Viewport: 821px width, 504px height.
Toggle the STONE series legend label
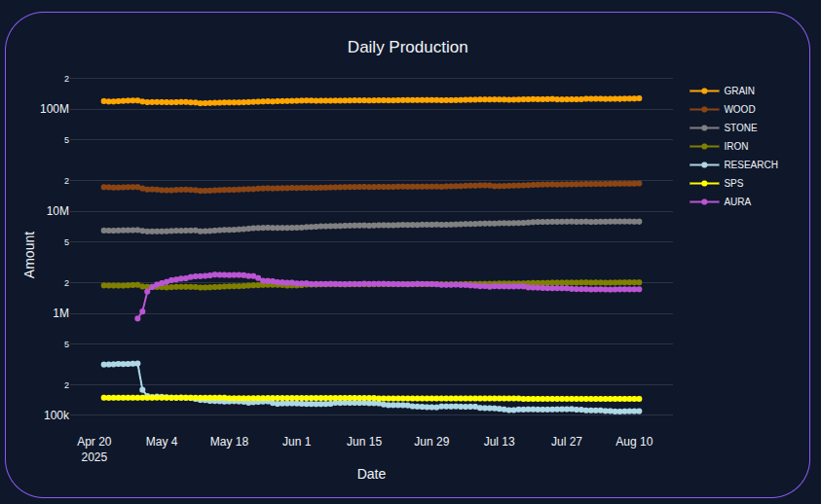point(740,127)
